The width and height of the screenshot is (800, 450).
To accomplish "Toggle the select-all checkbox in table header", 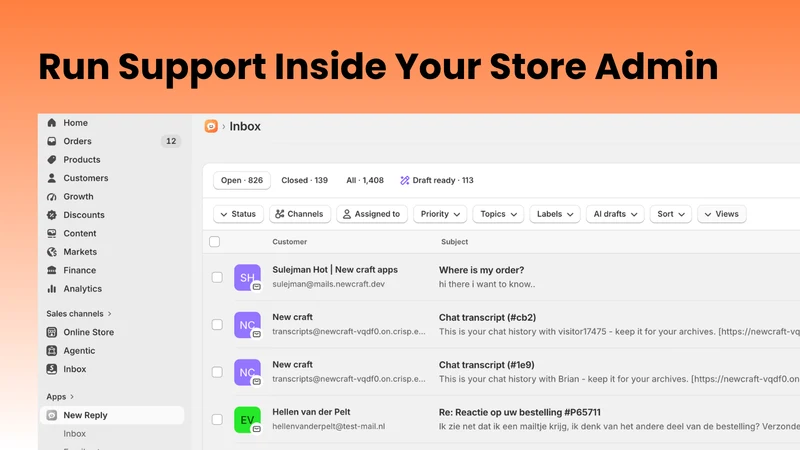I will 215,241.
